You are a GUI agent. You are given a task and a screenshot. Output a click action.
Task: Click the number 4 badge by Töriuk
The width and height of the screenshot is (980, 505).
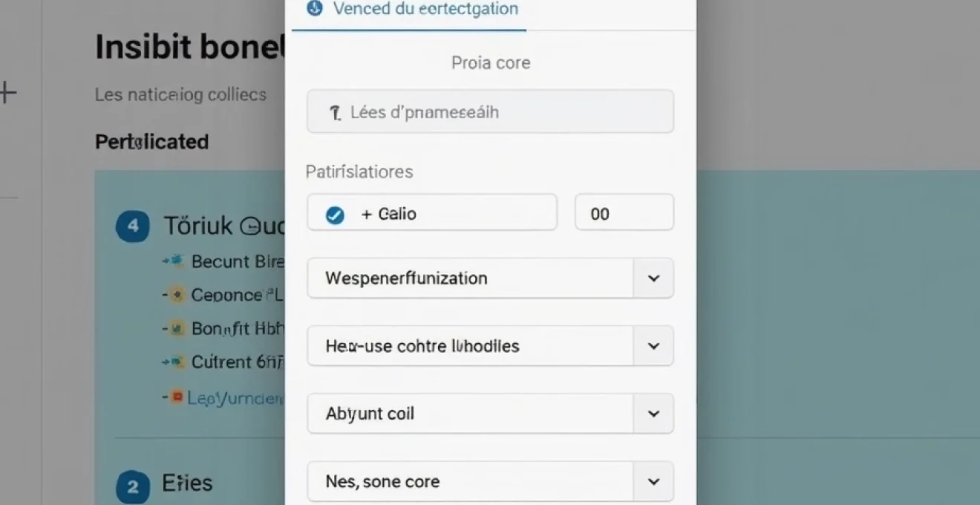[133, 226]
